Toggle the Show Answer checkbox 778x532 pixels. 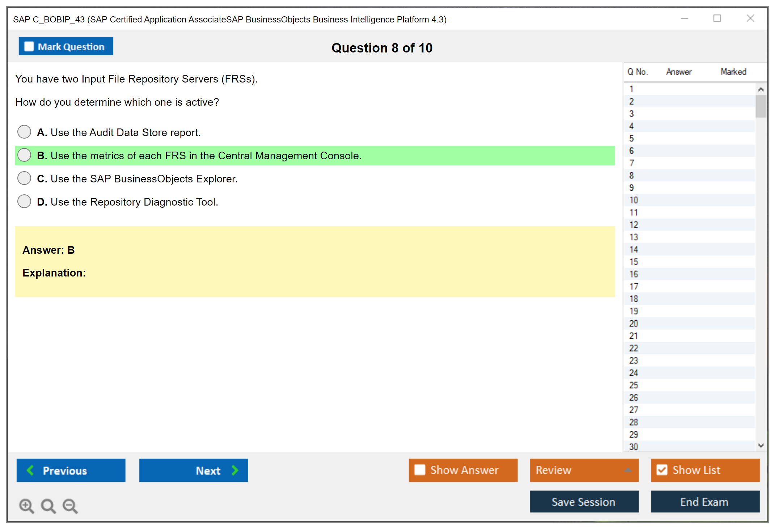click(420, 470)
